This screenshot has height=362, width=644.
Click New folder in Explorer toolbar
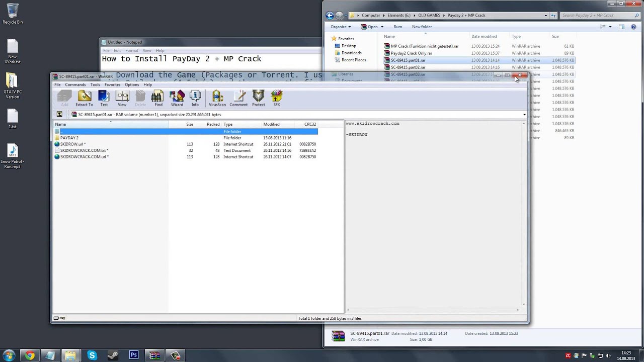coord(422,27)
